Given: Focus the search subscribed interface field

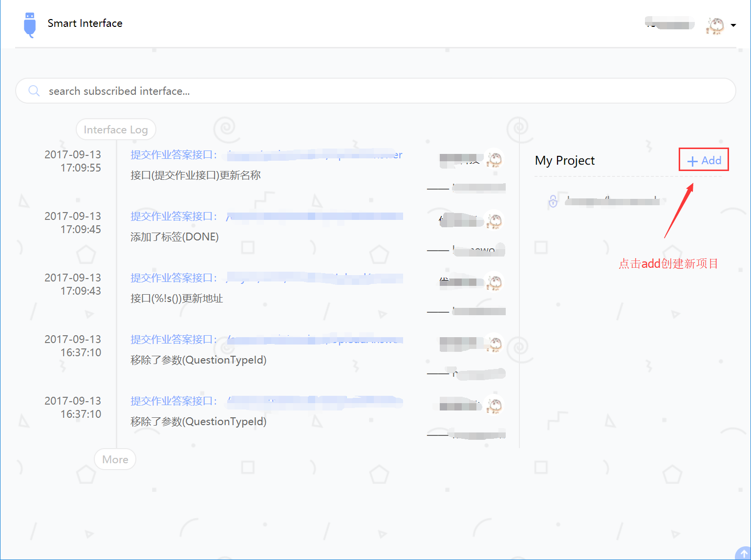Looking at the screenshot, I should [x=381, y=91].
